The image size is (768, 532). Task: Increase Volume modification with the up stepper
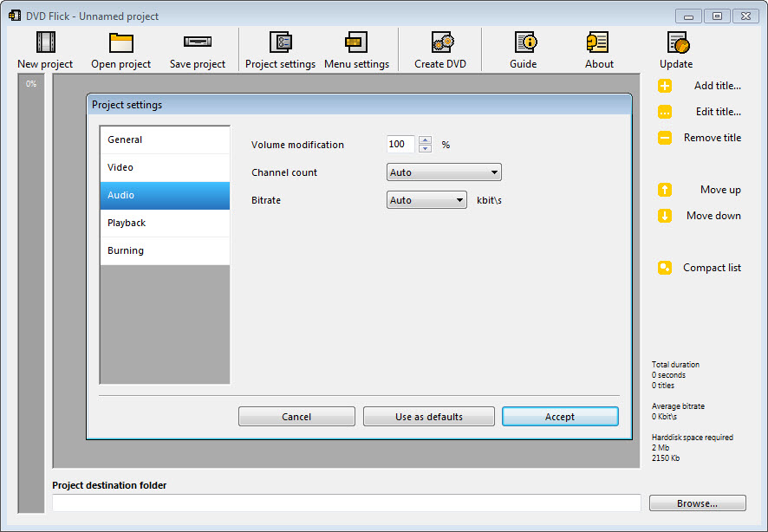425,139
